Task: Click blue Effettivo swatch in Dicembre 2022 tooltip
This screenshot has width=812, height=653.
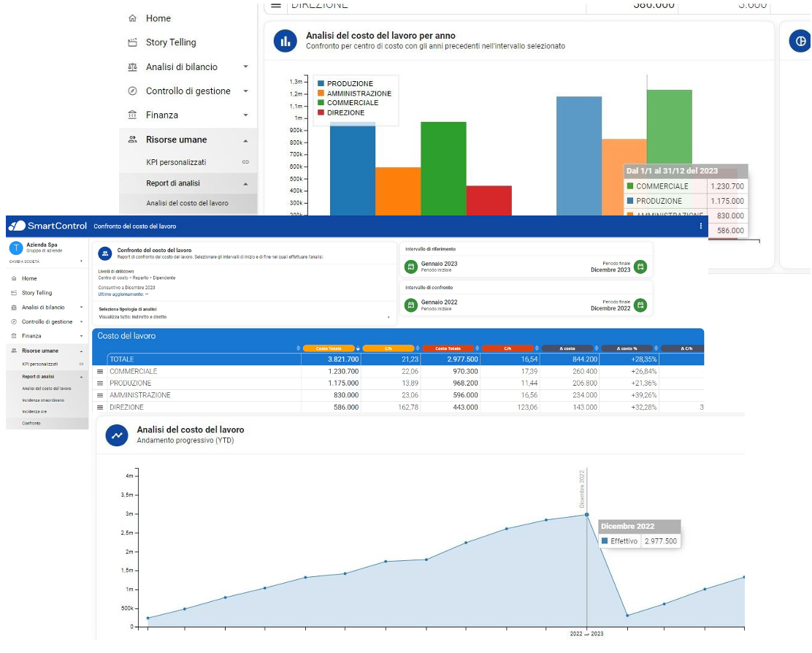Action: (x=605, y=541)
